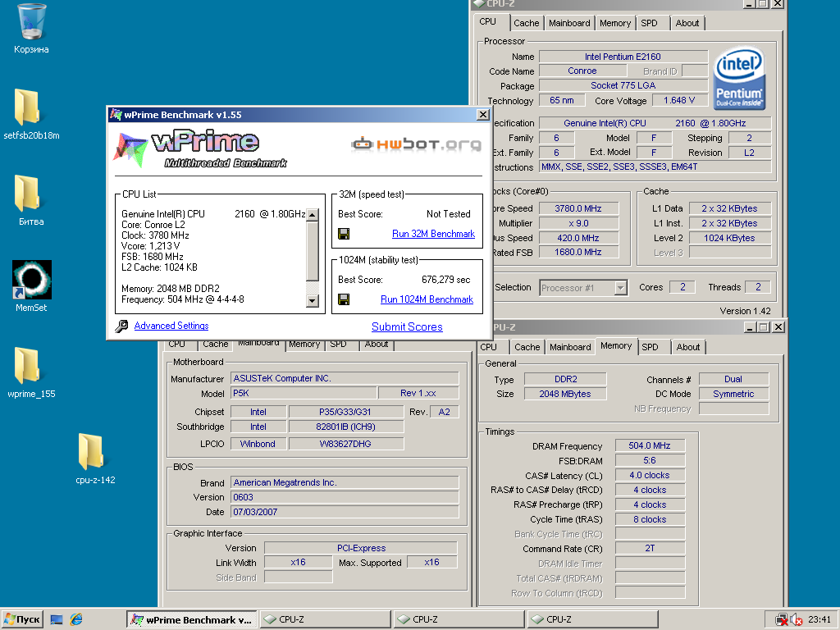The image size is (840, 630).
Task: Activate the third CPU-Z taskbar button
Action: [593, 620]
